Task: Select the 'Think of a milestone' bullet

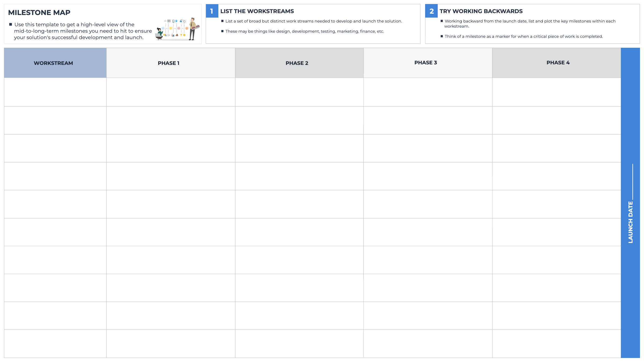Action: coord(522,36)
